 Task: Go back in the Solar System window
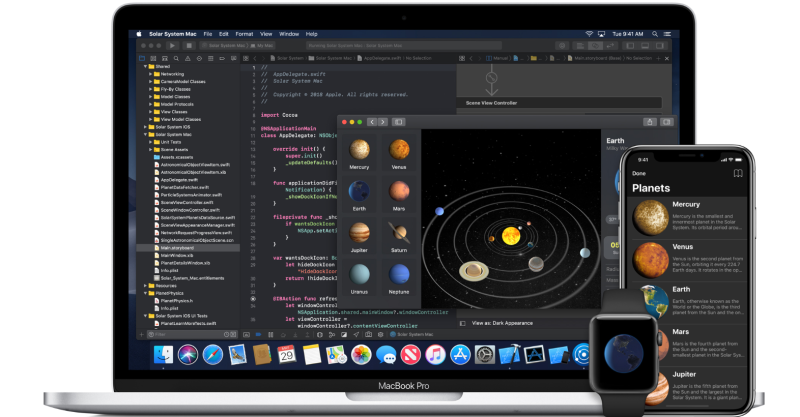click(372, 122)
